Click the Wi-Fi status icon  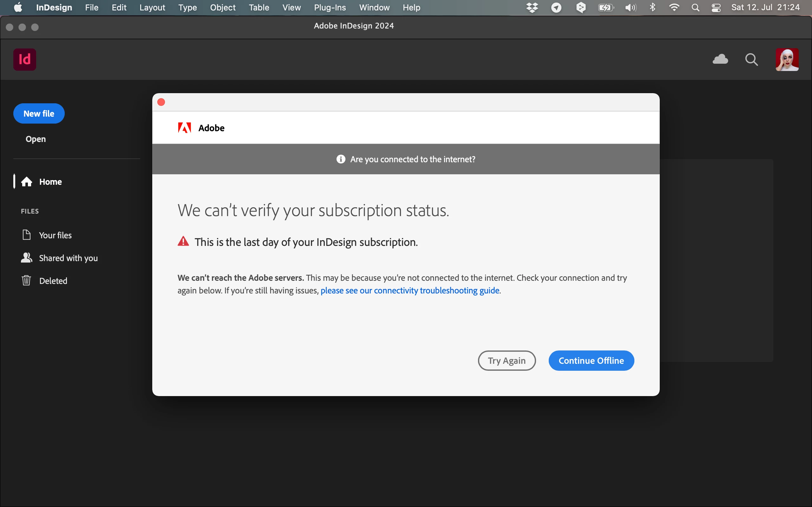[x=674, y=7]
